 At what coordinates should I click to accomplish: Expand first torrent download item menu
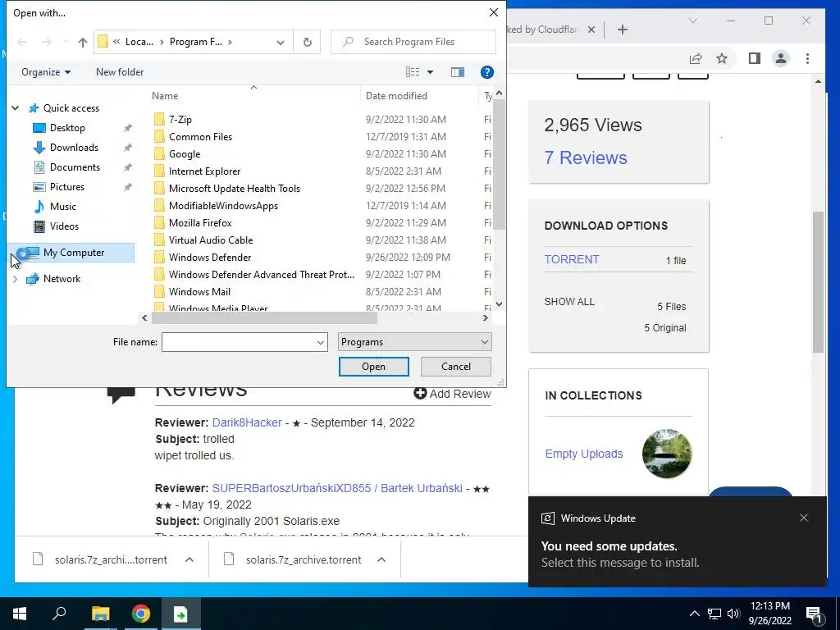tap(189, 559)
